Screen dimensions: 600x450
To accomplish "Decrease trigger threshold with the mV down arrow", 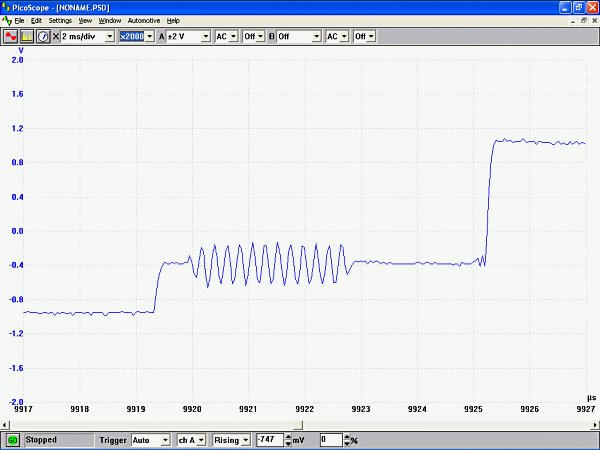I will tap(288, 443).
